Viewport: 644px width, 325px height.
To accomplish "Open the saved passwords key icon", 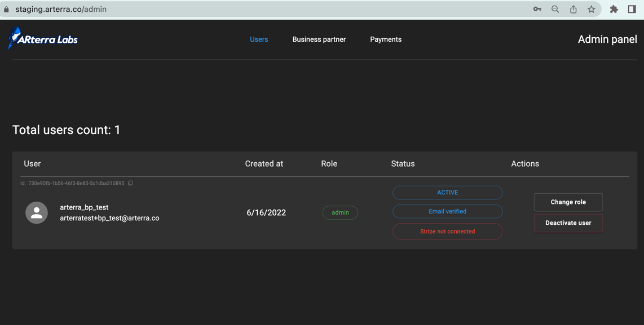I will (x=537, y=9).
